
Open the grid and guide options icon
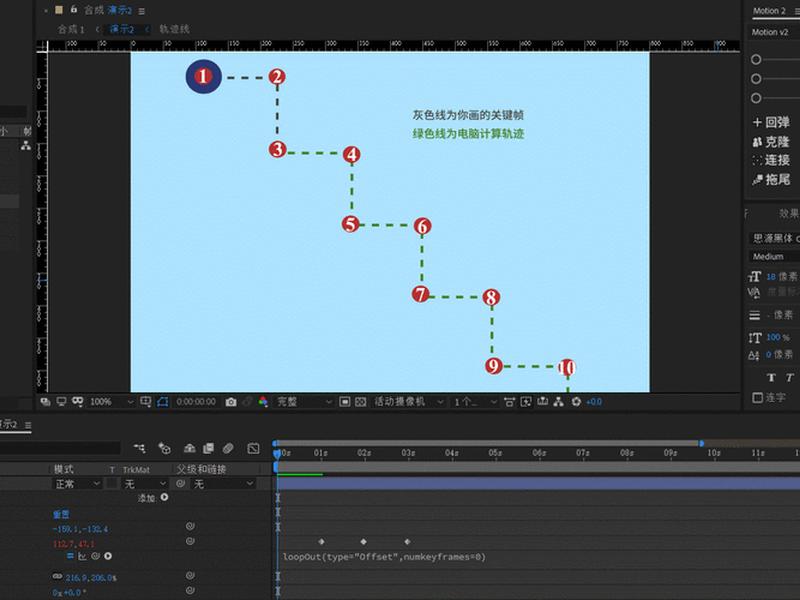pyautogui.click(x=145, y=402)
